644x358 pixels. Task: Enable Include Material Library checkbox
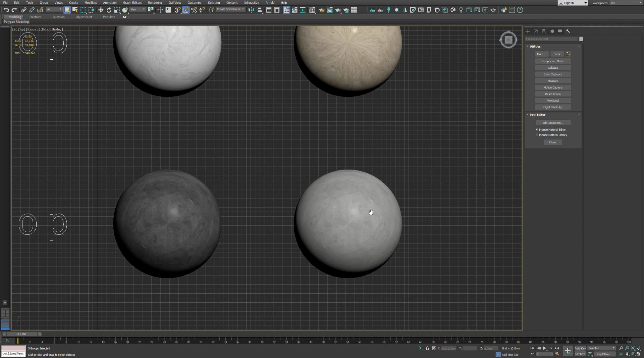[x=537, y=135]
